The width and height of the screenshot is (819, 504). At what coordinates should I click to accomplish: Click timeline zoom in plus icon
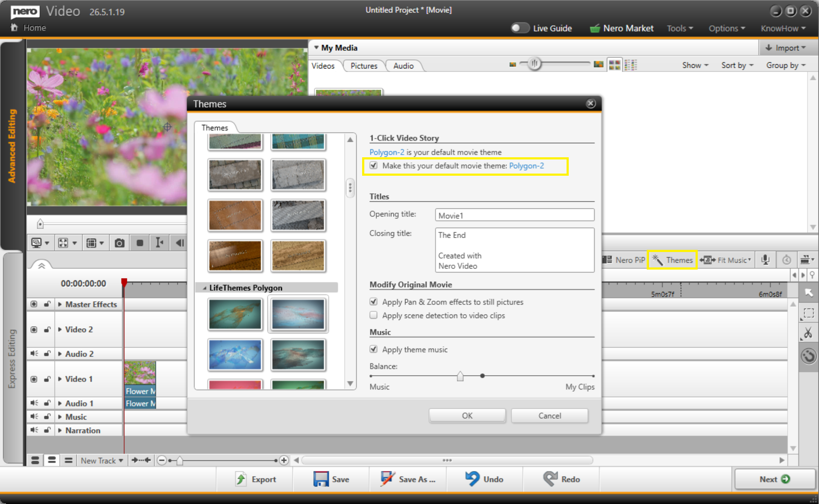point(284,460)
